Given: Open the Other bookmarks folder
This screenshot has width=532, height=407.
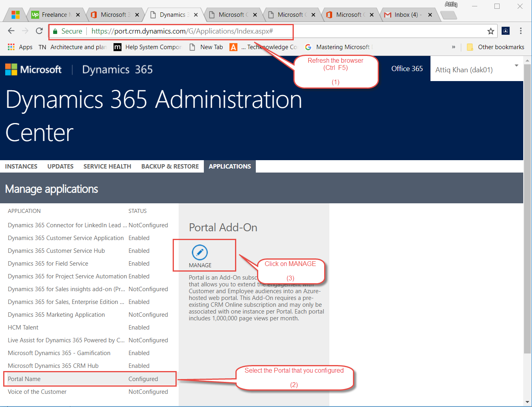Looking at the screenshot, I should click(x=495, y=47).
